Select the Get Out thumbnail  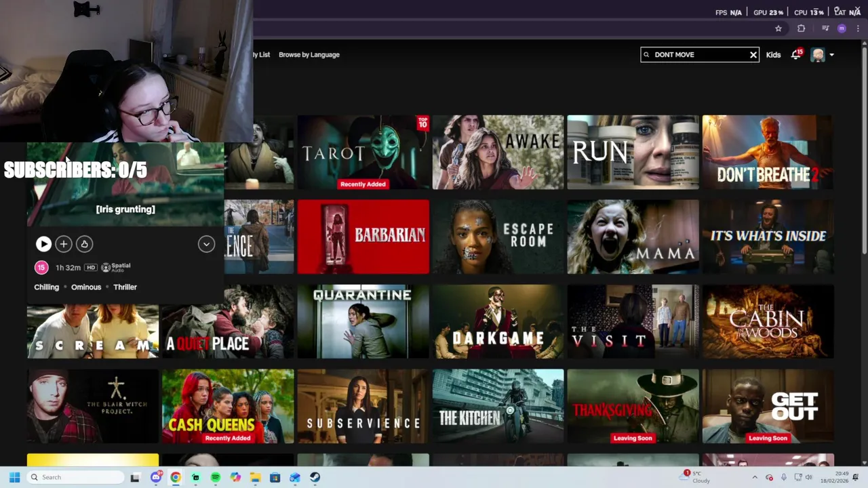[x=768, y=406]
